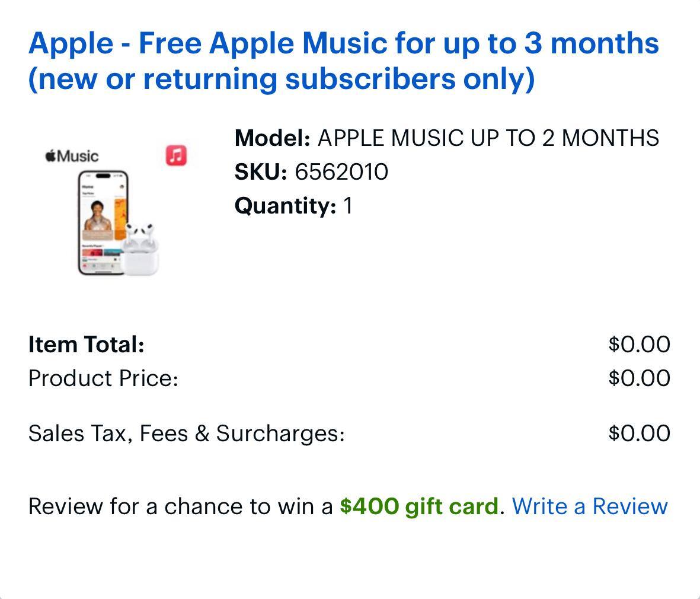The height and width of the screenshot is (599, 700).
Task: Click the bold SKU: label
Action: tap(261, 172)
